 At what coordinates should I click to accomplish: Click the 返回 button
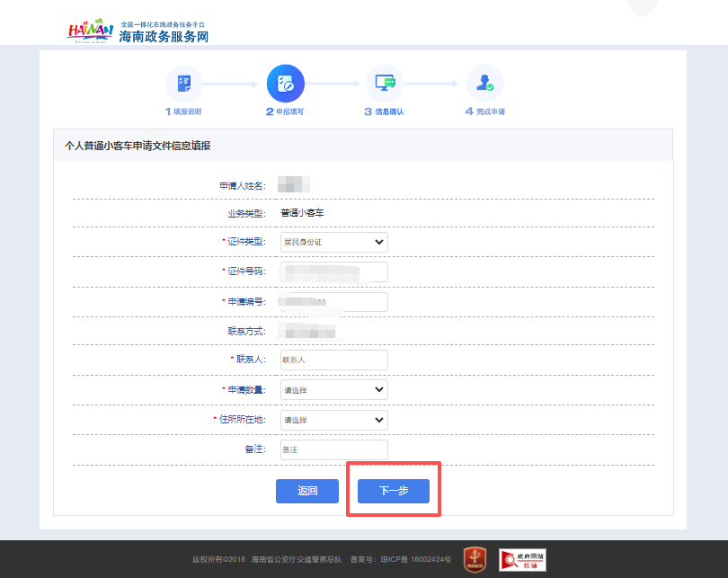tap(306, 491)
